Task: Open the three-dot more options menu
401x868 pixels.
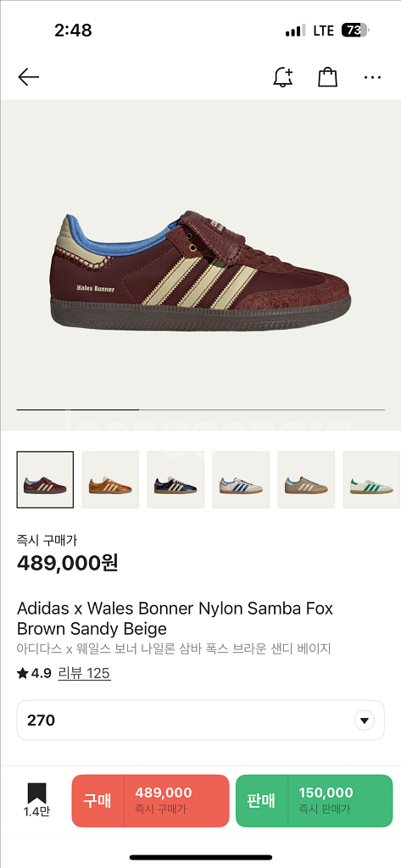Action: coord(373,77)
